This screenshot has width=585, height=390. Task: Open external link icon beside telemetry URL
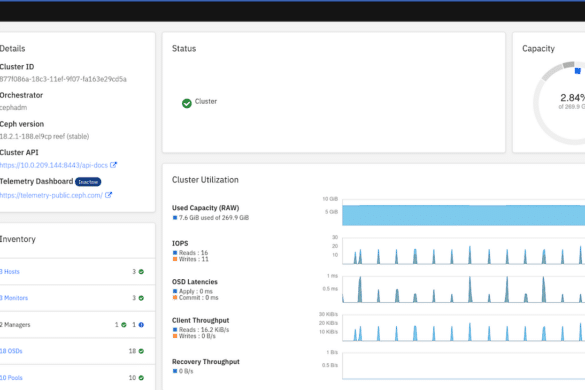click(108, 195)
